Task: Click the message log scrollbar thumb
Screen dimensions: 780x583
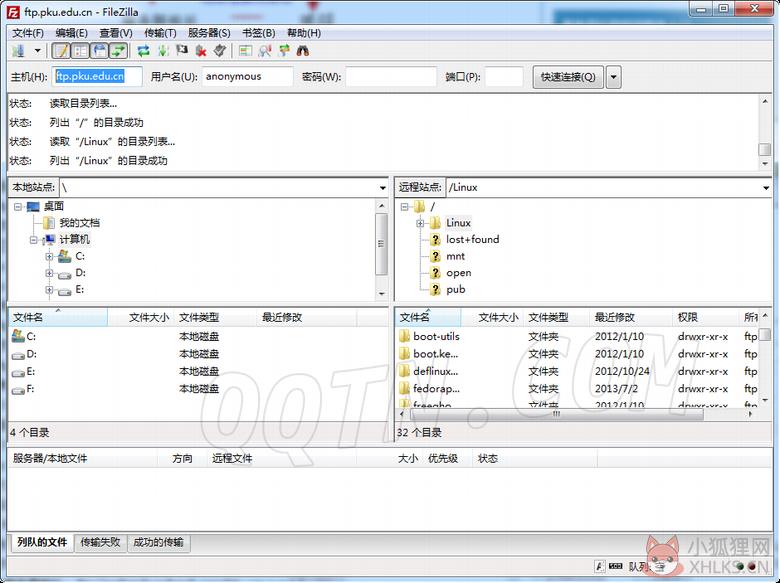Action: click(x=765, y=149)
